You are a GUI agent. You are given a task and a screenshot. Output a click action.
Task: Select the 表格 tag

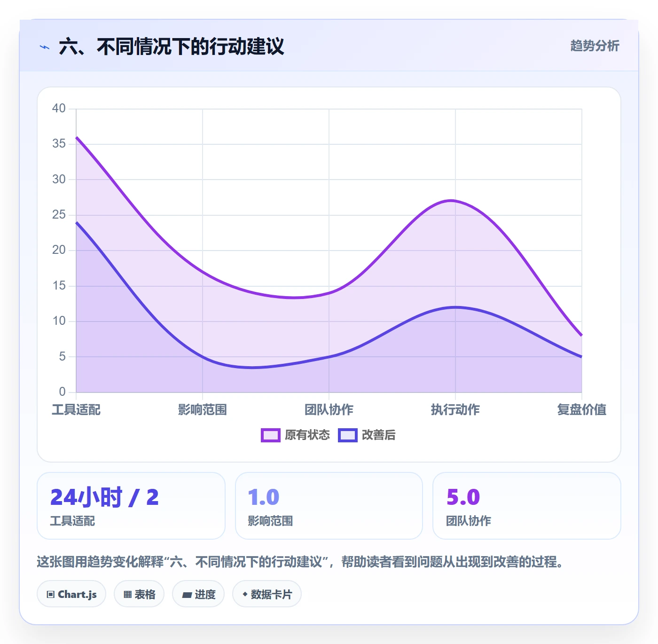(x=139, y=594)
